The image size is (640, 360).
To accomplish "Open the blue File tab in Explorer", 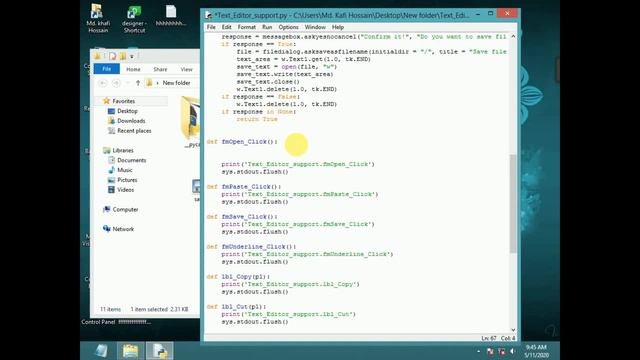I will [107, 69].
